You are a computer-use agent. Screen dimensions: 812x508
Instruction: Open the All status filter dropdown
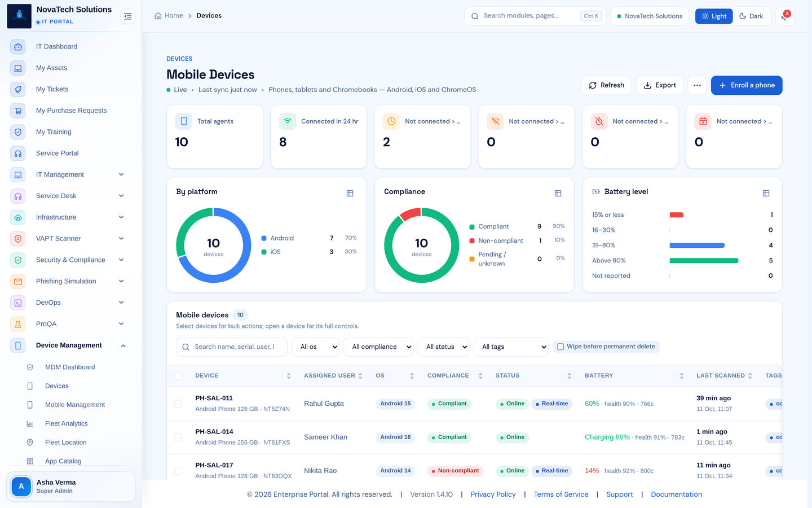coord(443,347)
